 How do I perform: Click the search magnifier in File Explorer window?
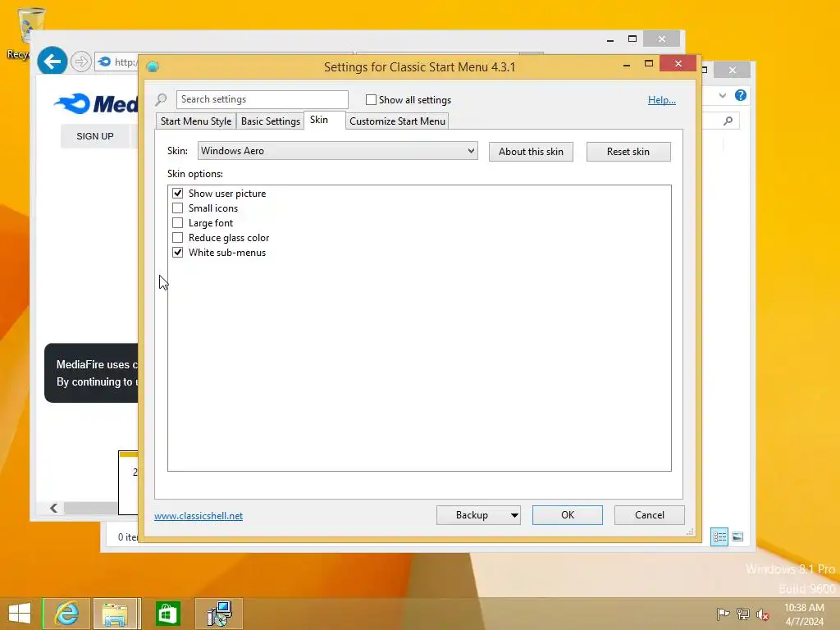coord(728,121)
